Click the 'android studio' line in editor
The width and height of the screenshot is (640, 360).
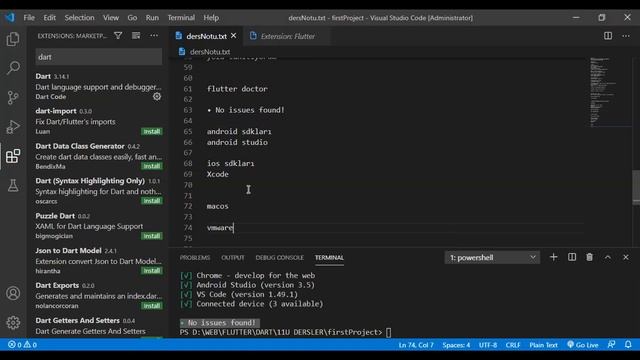(237, 142)
